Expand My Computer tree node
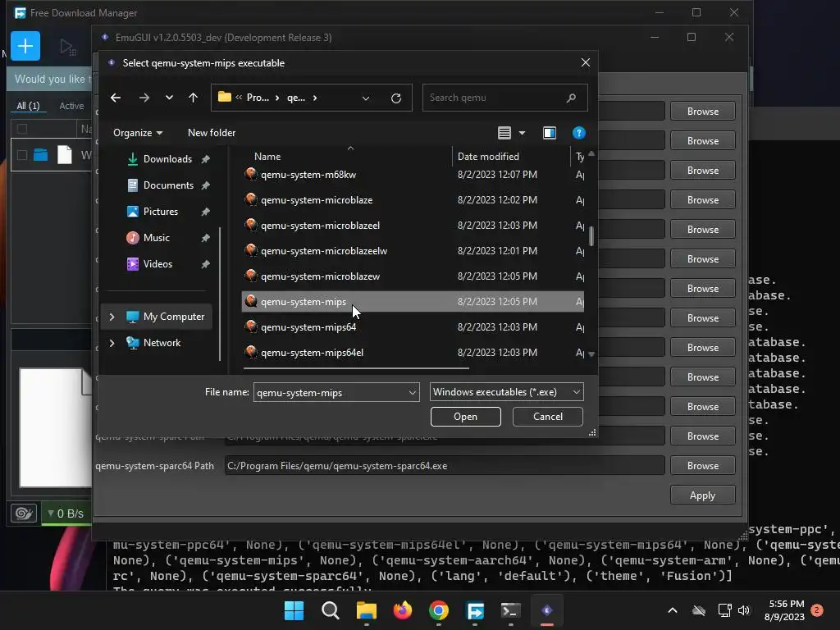Viewport: 840px width, 630px height. coord(112,317)
